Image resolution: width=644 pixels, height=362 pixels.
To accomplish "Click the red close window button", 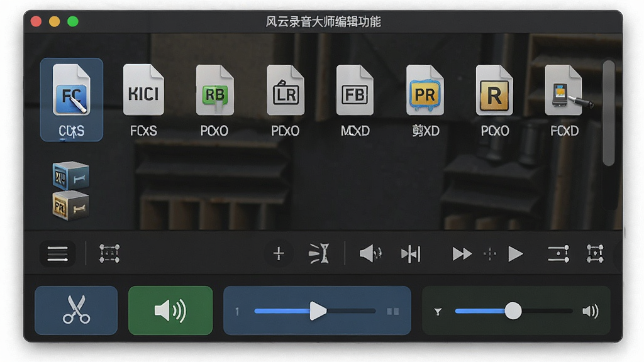I will [x=36, y=21].
